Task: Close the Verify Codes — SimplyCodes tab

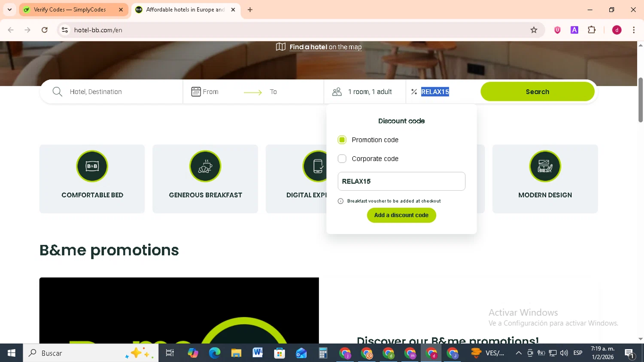Action: point(121,9)
